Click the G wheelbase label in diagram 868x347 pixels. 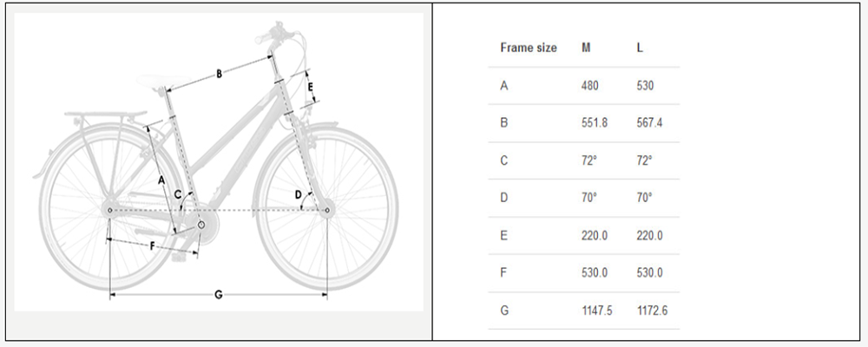tap(218, 294)
